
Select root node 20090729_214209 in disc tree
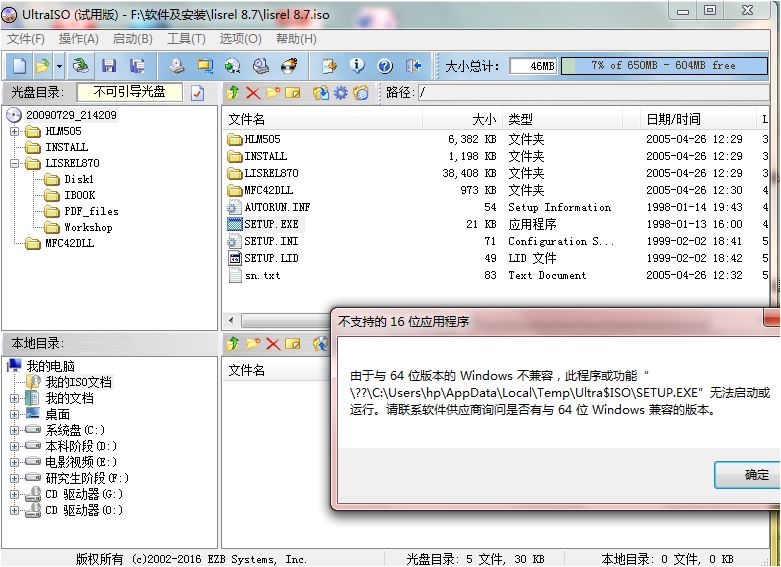click(x=71, y=115)
